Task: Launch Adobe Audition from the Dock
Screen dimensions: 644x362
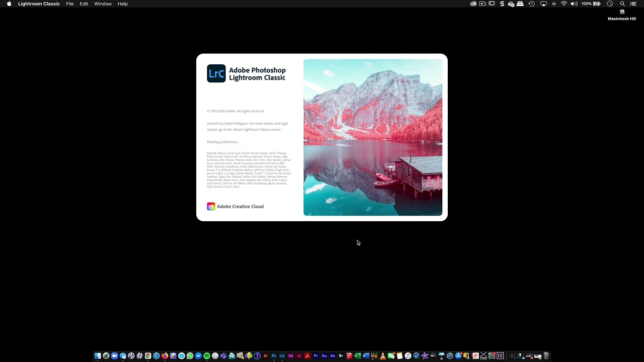Action: coord(324,356)
